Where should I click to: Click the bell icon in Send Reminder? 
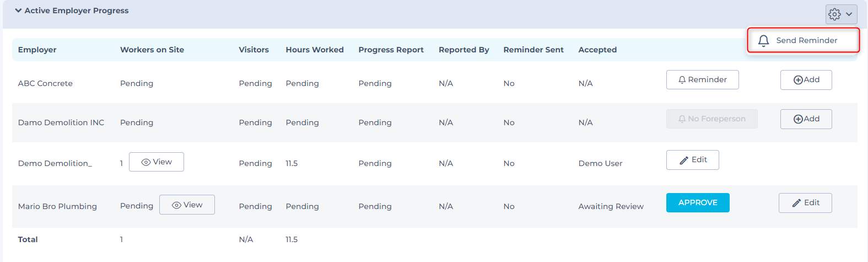pyautogui.click(x=763, y=41)
